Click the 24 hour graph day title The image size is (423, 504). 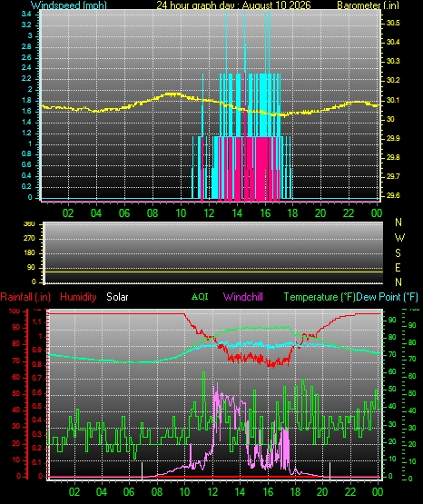pos(233,5)
